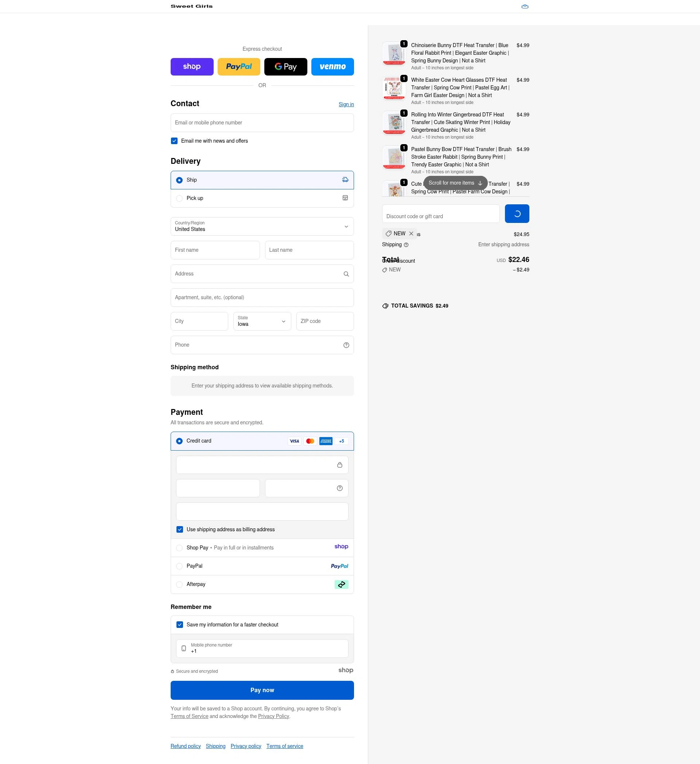The height and width of the screenshot is (764, 700).
Task: Open the Sign in link
Action: [346, 104]
